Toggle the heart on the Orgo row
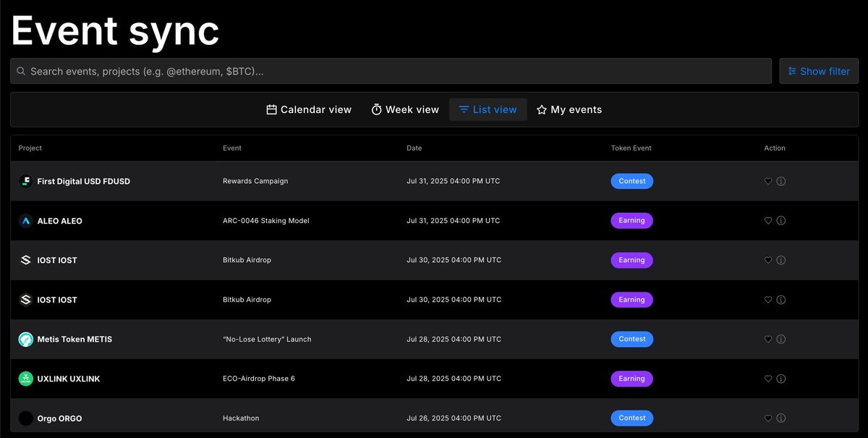The height and width of the screenshot is (438, 868). (x=768, y=418)
